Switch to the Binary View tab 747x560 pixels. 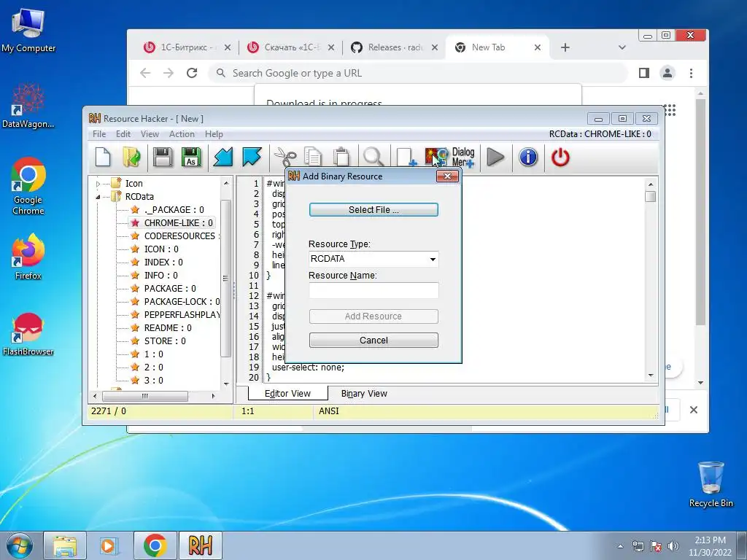click(364, 394)
